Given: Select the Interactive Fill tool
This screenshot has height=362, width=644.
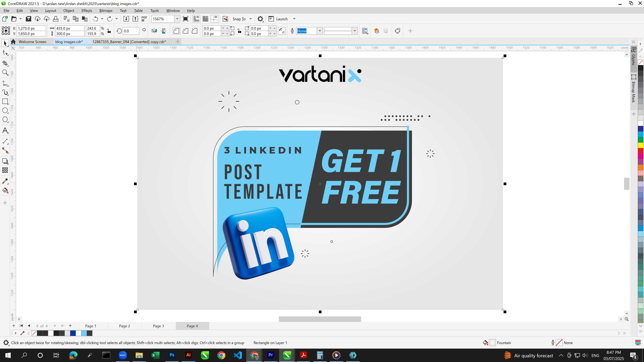Looking at the screenshot, I should click(x=5, y=190).
